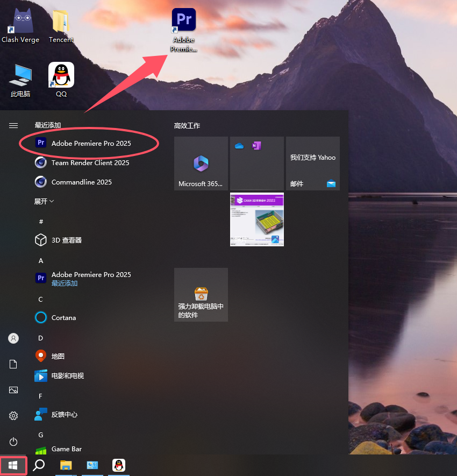Expand Start menu via hamburger icon

click(13, 125)
